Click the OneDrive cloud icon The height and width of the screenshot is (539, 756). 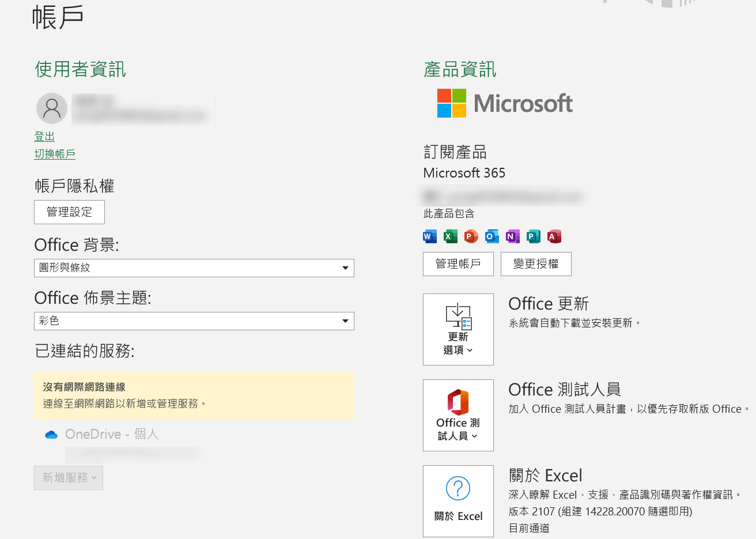(51, 435)
